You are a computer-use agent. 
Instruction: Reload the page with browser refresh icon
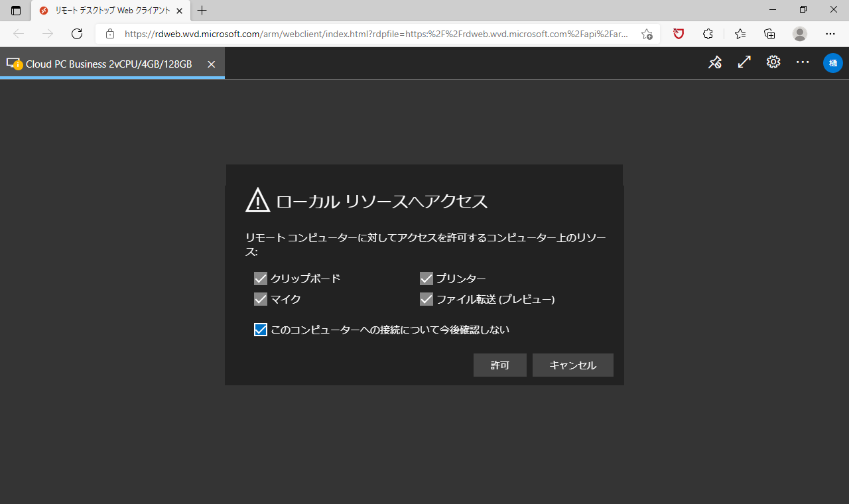point(77,34)
